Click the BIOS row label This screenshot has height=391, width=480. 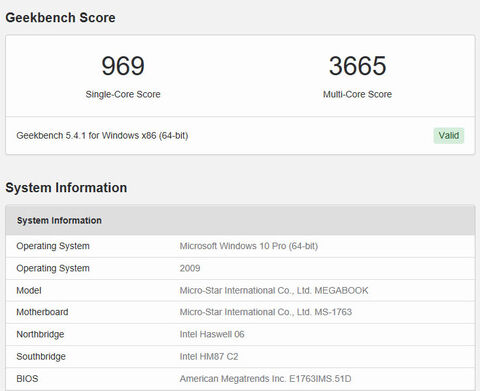[x=27, y=379]
